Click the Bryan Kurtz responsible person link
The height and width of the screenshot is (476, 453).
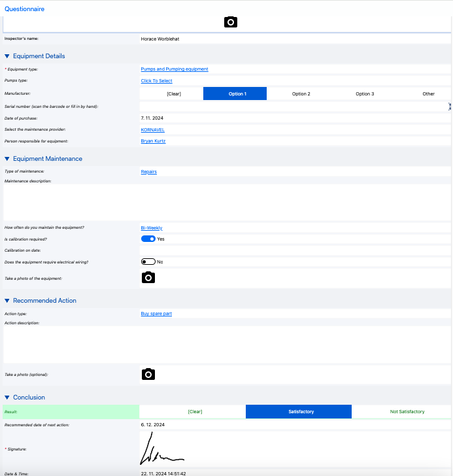[153, 141]
